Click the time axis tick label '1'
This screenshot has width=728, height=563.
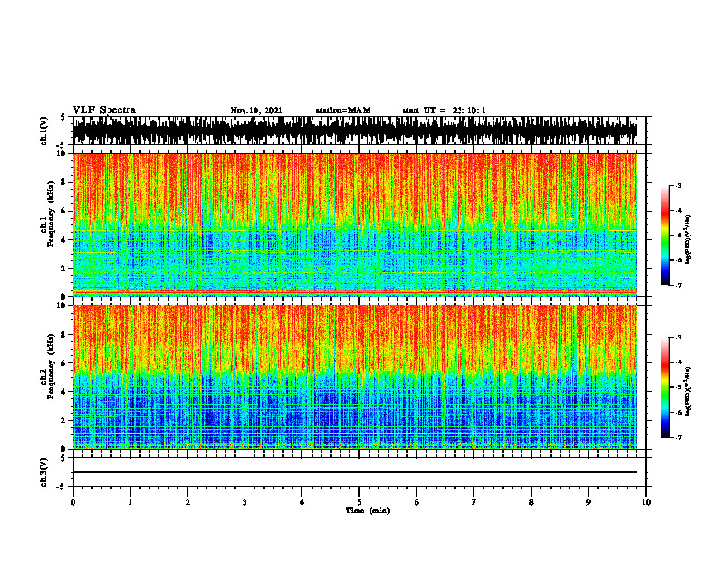coord(130,502)
